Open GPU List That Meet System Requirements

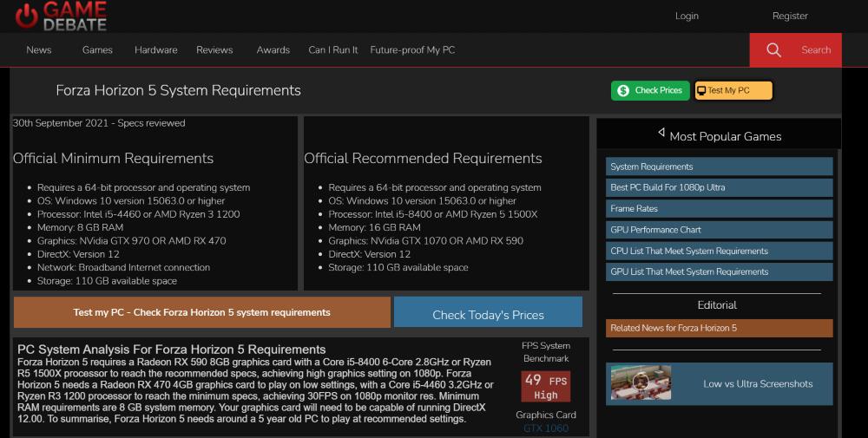tap(719, 271)
